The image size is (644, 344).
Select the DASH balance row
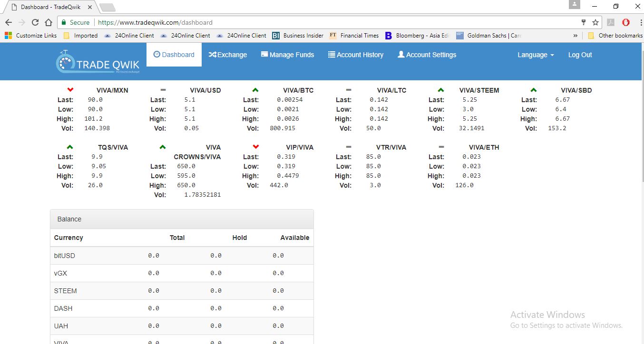coord(182,308)
